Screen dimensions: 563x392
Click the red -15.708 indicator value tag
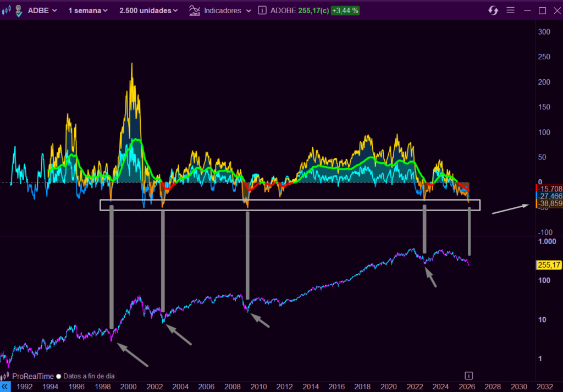point(549,189)
